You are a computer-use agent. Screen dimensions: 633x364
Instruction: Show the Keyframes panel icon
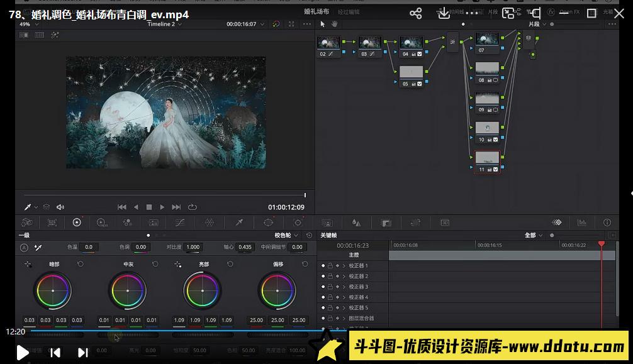click(557, 223)
